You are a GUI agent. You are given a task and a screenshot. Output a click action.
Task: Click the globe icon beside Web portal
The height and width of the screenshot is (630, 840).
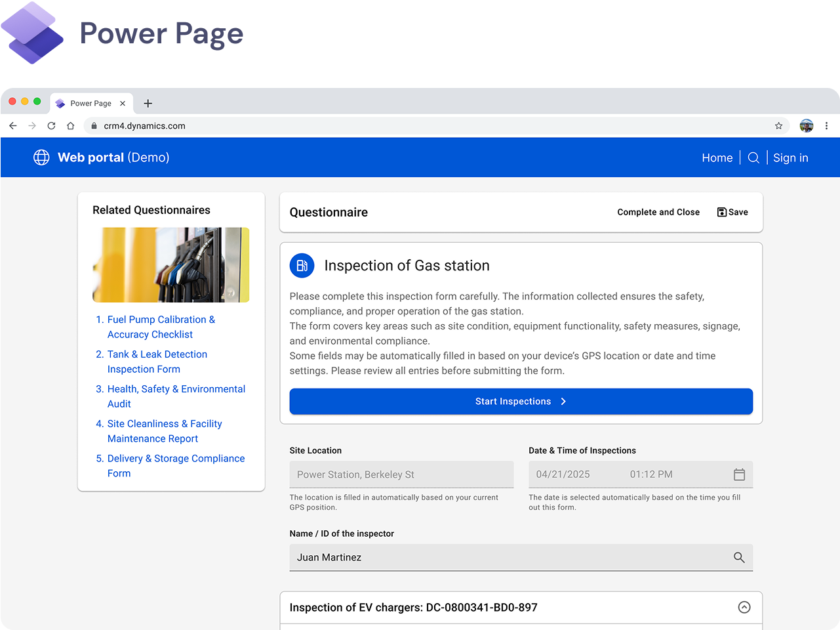coord(41,157)
